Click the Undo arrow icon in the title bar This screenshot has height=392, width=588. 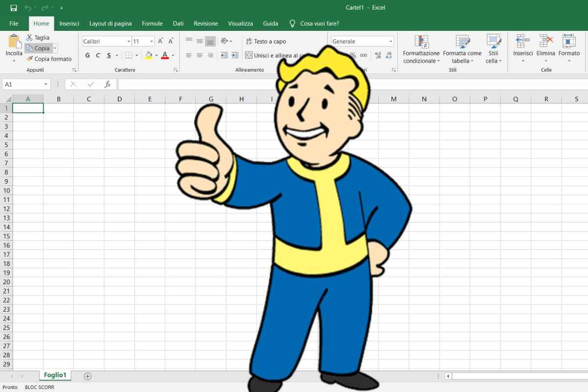[28, 8]
